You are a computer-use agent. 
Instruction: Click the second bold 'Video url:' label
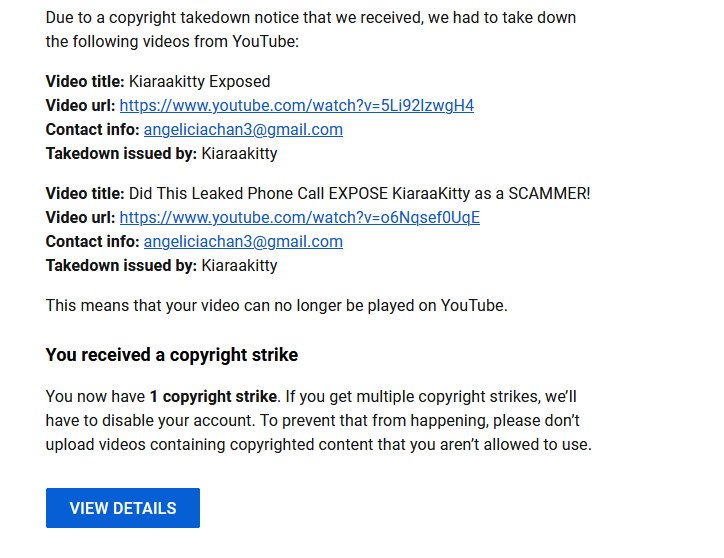point(80,218)
